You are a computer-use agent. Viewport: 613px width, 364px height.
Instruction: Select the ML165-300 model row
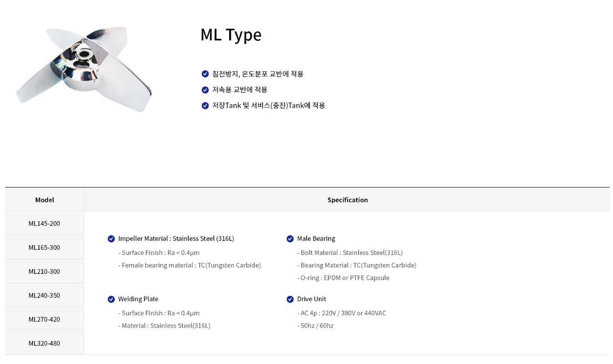pos(45,247)
